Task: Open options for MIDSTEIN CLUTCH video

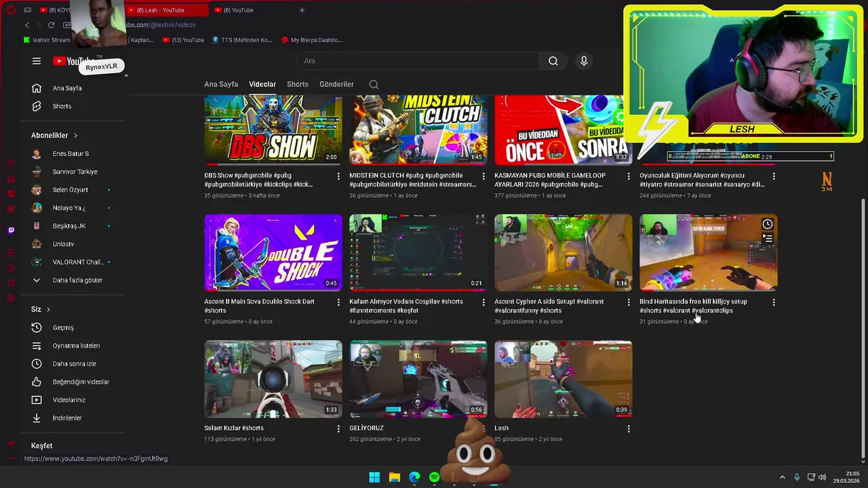Action: (x=484, y=176)
